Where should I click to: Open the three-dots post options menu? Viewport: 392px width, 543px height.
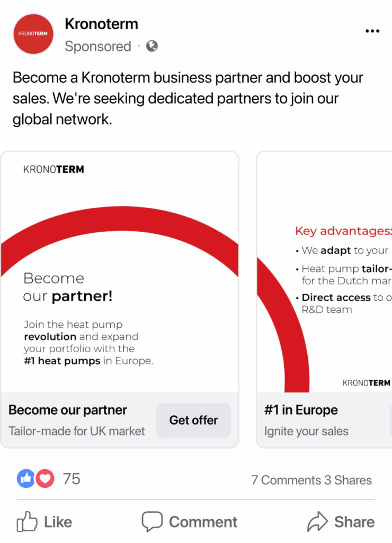372,31
